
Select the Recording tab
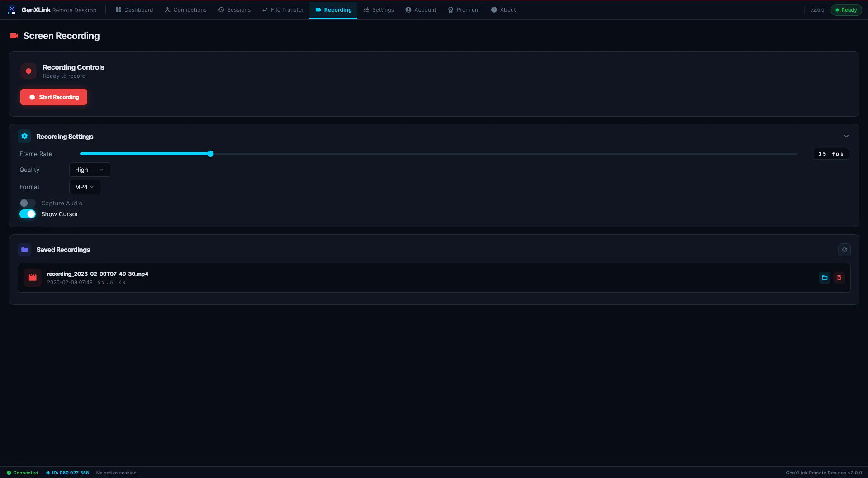[x=333, y=9]
